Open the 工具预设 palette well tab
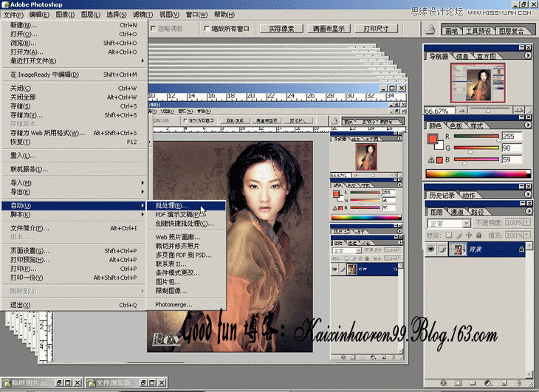539x392 pixels. pyautogui.click(x=478, y=30)
